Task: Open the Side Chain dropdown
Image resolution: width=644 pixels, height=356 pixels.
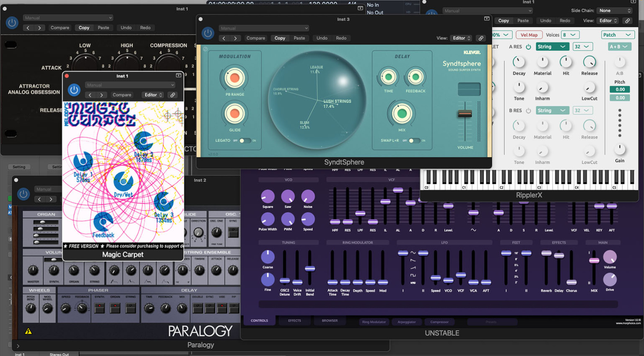Action: click(x=614, y=10)
